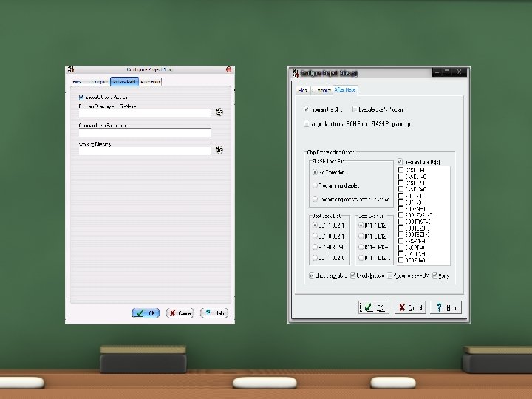Check CKSEL3=0 fuse bit

tap(400, 189)
